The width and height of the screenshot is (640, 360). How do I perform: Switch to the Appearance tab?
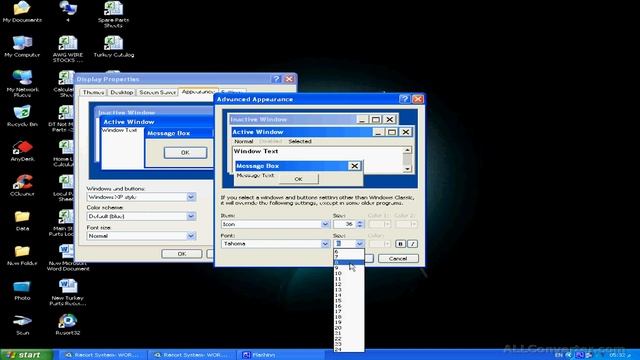point(198,92)
